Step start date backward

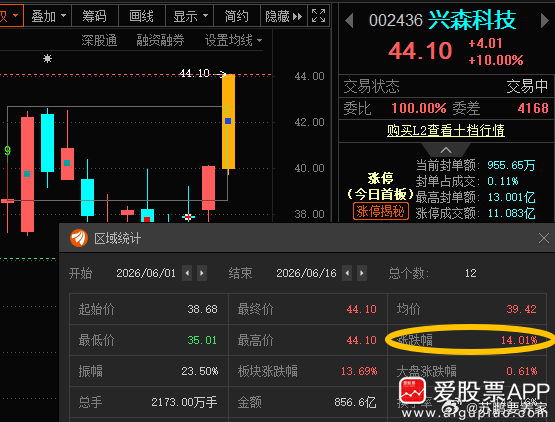187,273
